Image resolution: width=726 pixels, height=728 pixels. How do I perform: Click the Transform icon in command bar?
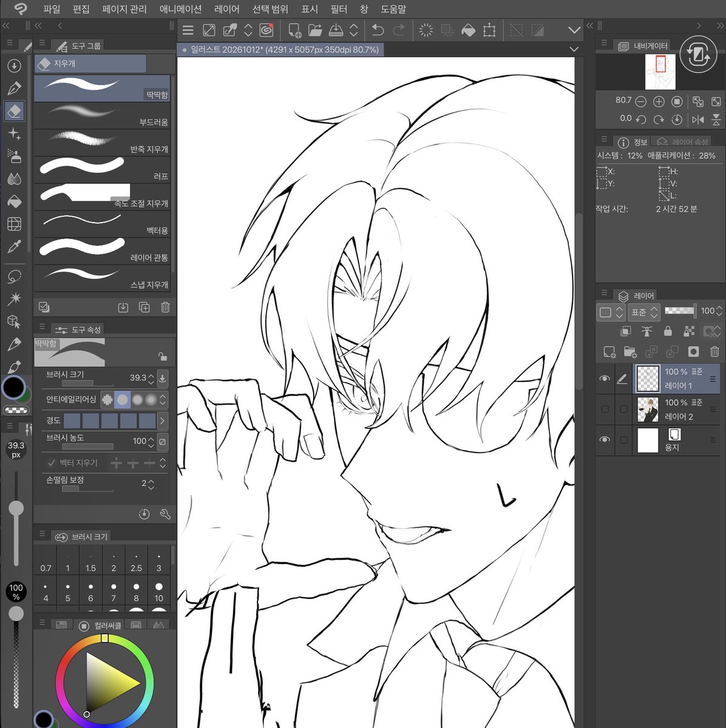(x=489, y=30)
